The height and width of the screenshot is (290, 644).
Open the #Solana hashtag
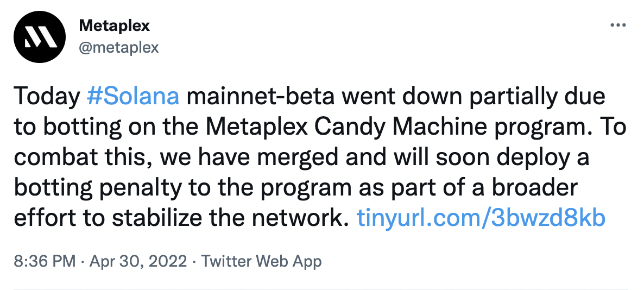click(x=133, y=96)
